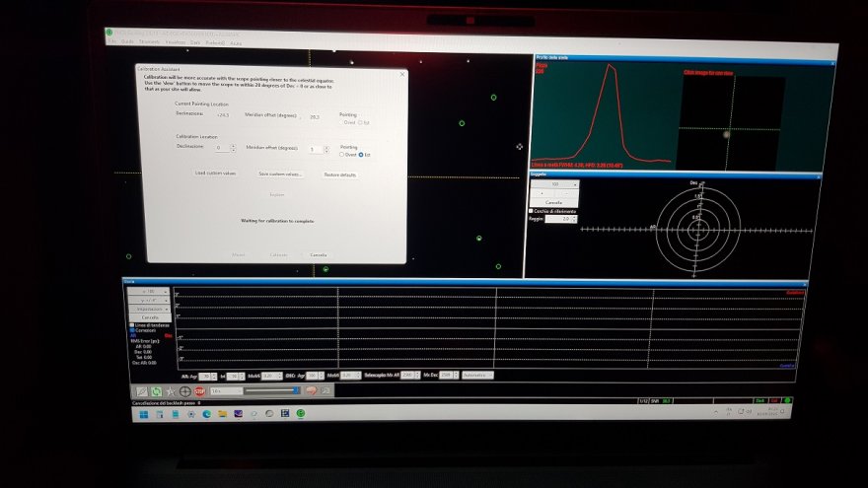868x488 pixels.
Task: Click the Restore defaults button
Action: pyautogui.click(x=339, y=174)
